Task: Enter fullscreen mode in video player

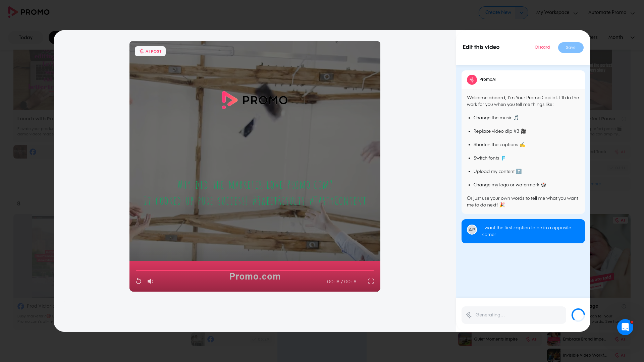Action: click(x=371, y=281)
